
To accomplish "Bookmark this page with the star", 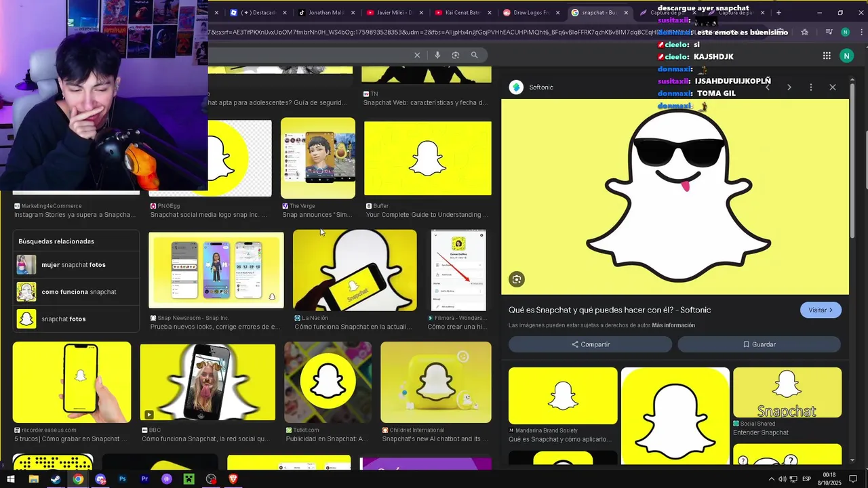I will pos(804,32).
